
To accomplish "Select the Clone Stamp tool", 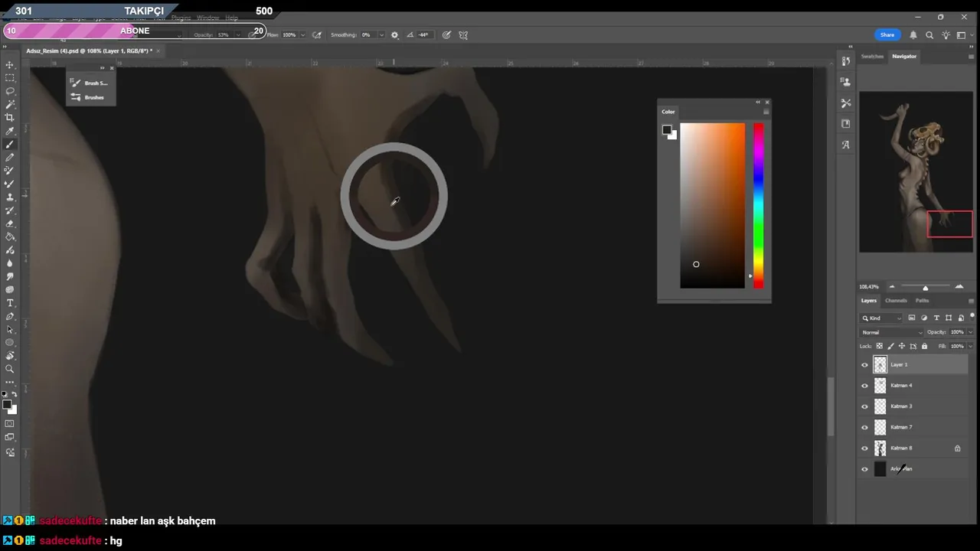I will (10, 197).
